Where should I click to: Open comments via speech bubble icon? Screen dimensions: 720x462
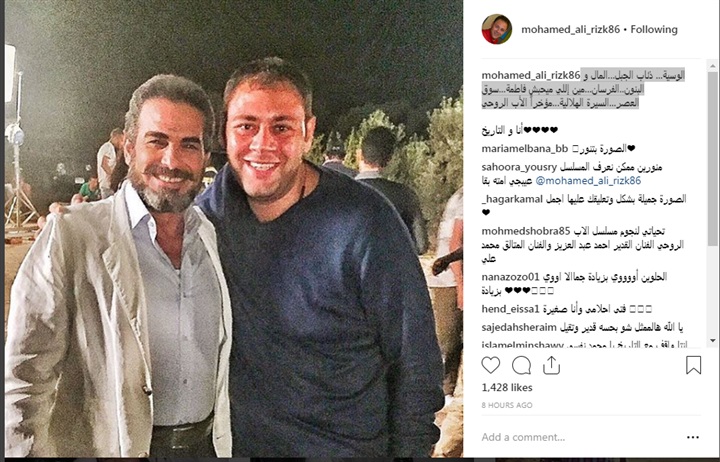pyautogui.click(x=521, y=366)
